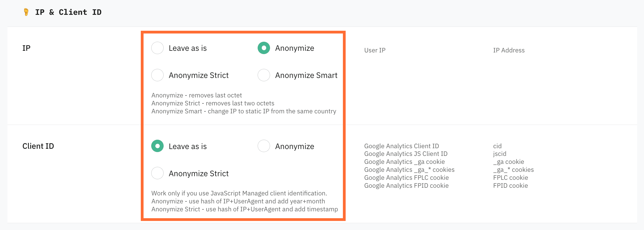Click the 'cid' parameter name

[x=497, y=146]
